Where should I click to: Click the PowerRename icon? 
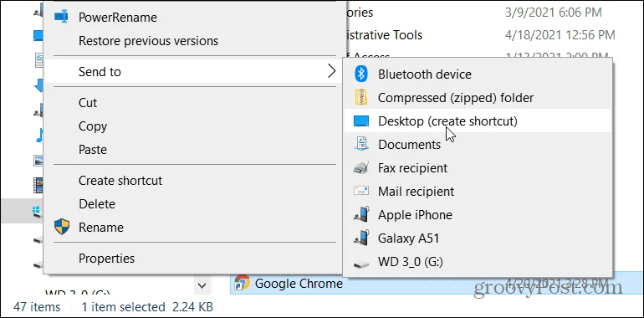coord(62,18)
